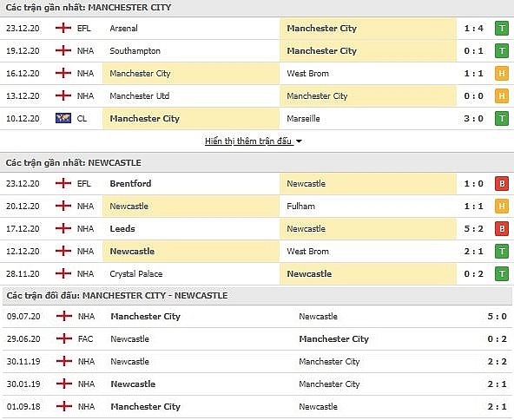The width and height of the screenshot is (514, 420).
Task: Open 'Hiển thị thêm trận đấu' link
Action: 248,141
